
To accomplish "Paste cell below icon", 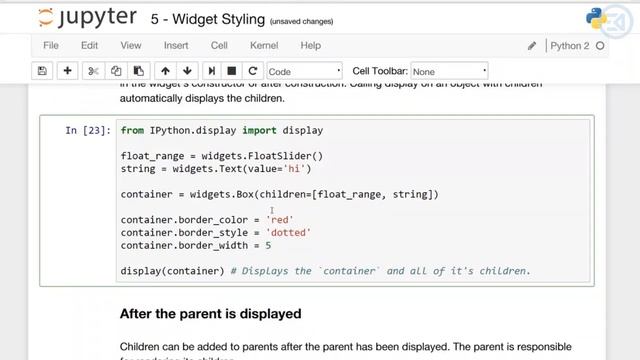I will click(x=139, y=71).
